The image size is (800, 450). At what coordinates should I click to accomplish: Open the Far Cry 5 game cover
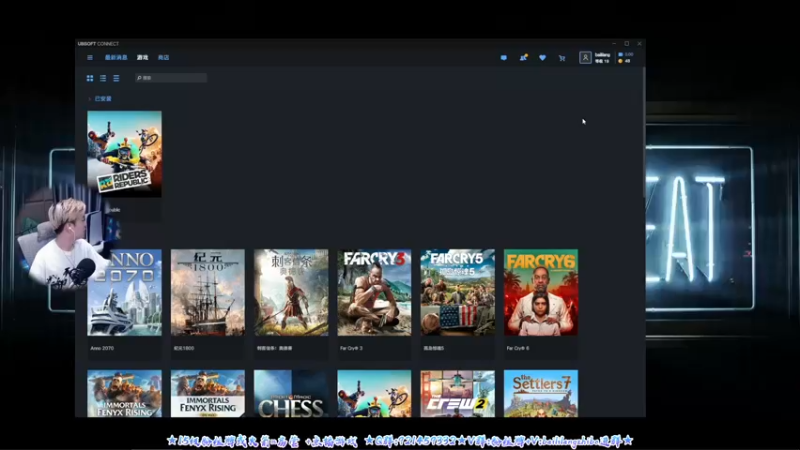[458, 292]
